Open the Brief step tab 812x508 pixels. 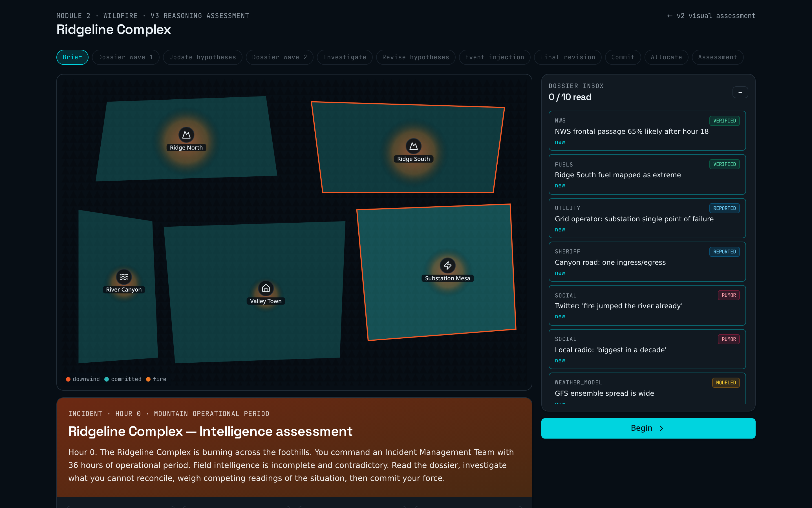coord(72,57)
